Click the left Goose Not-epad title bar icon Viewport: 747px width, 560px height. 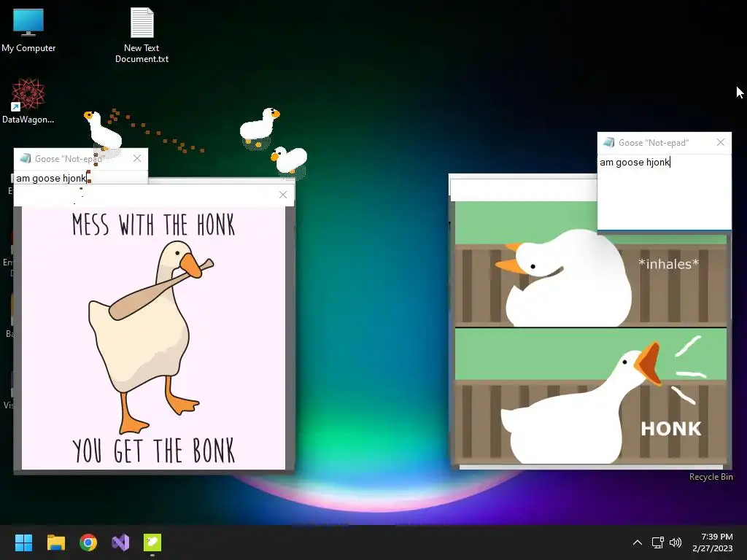pyautogui.click(x=26, y=158)
